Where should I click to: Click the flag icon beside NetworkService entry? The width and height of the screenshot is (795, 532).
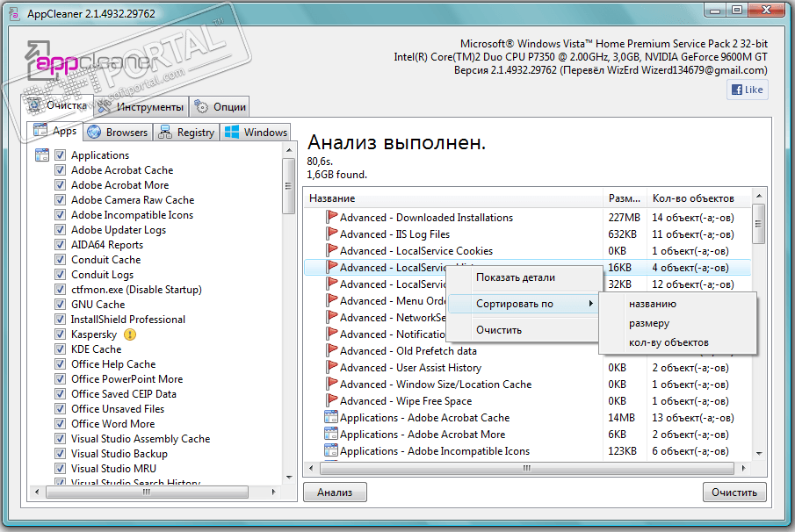(331, 318)
